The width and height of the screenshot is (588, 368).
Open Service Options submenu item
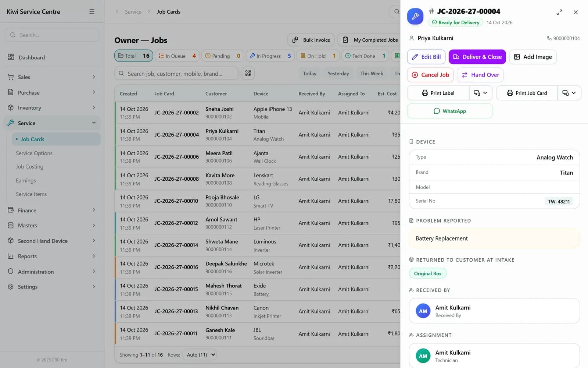tap(34, 153)
